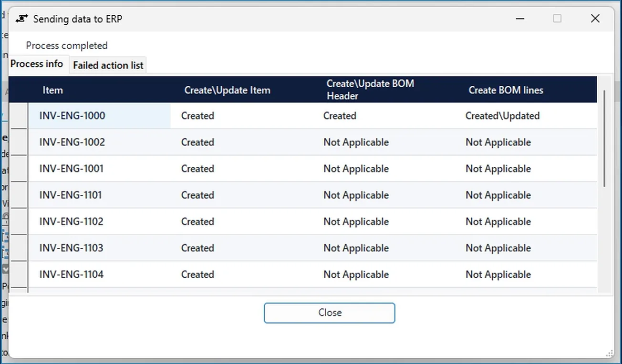Select the INV-ENG-1104 item cell
The image size is (622, 364).
tap(99, 274)
